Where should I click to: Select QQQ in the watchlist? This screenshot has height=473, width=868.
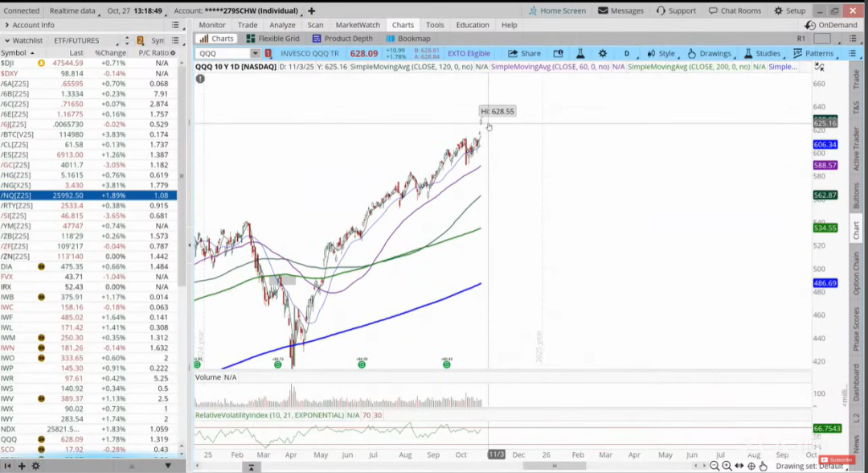88,439
